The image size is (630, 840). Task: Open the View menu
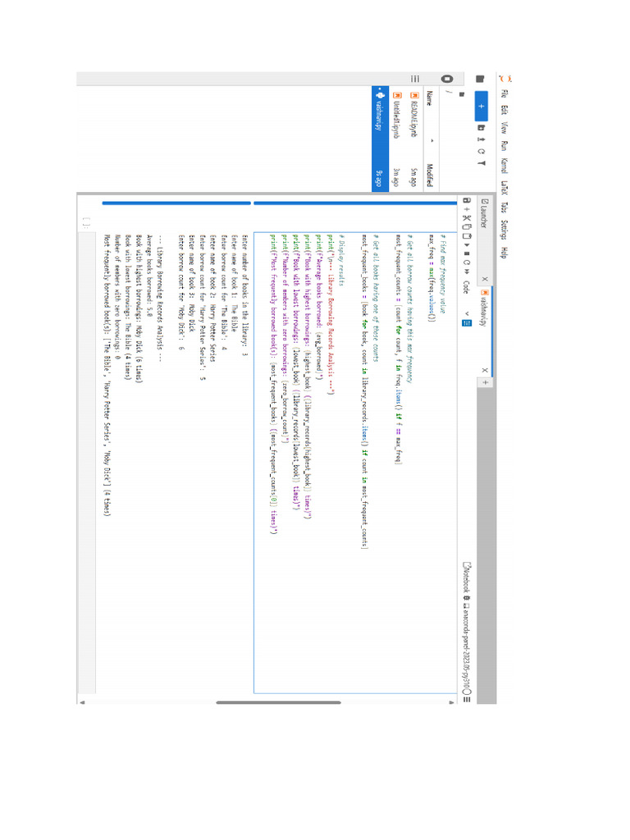pos(504,127)
